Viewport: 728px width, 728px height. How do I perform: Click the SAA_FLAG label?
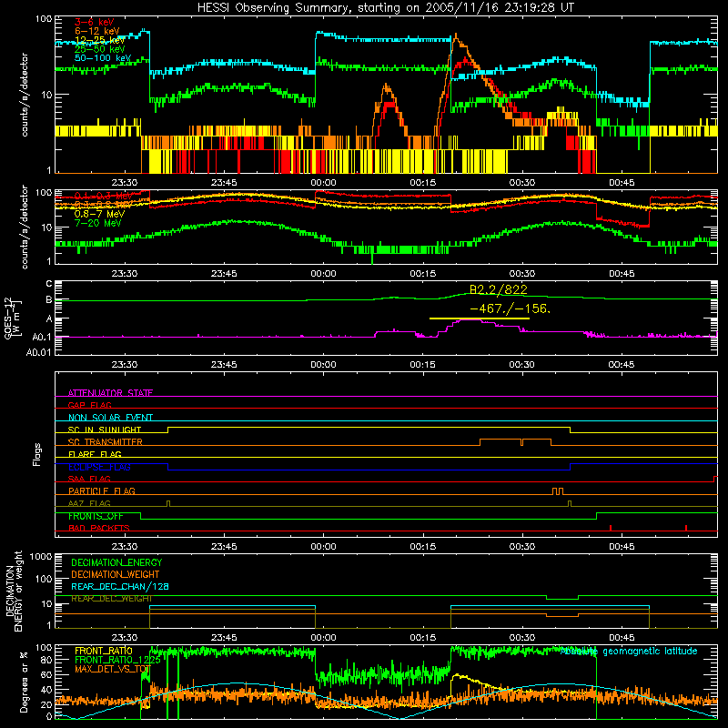pyautogui.click(x=89, y=479)
